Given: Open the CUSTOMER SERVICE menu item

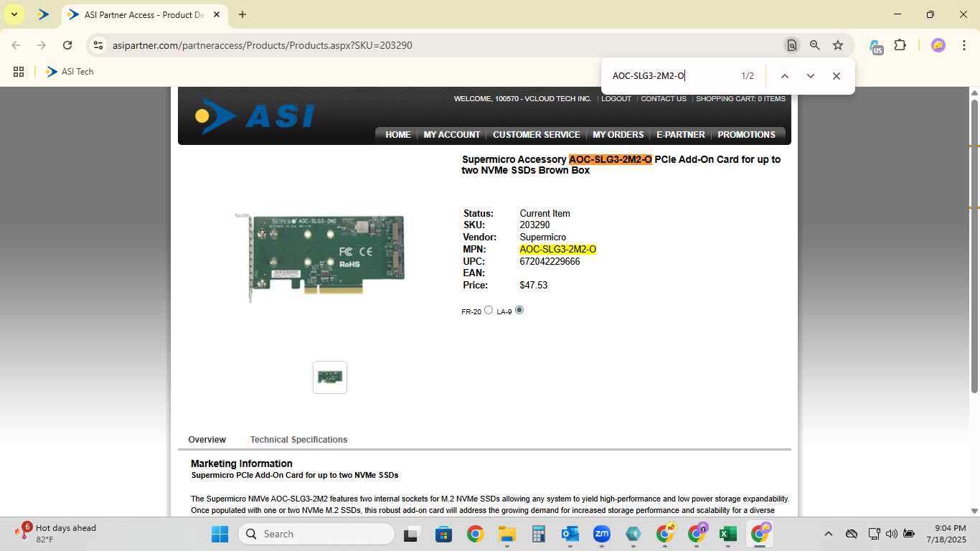Looking at the screenshot, I should [x=537, y=135].
